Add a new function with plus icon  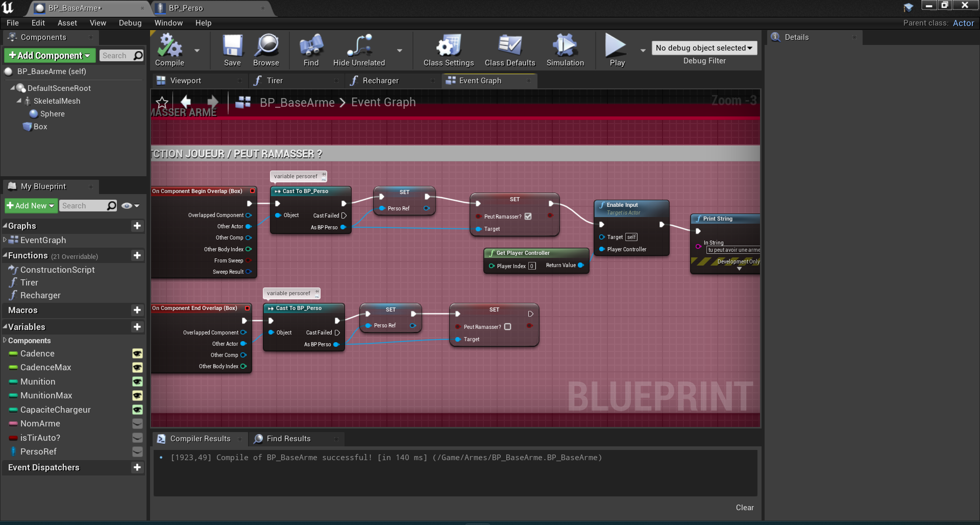click(x=137, y=255)
